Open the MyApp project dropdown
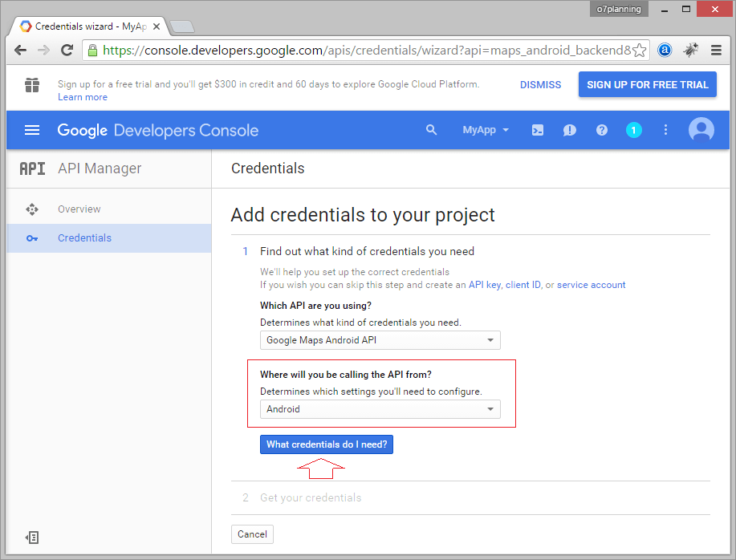The width and height of the screenshot is (736, 560). click(x=486, y=130)
